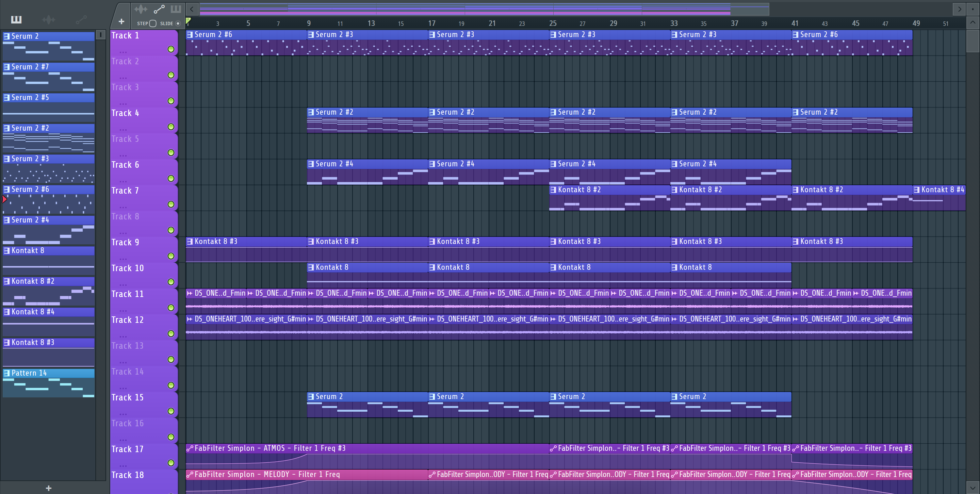Select the Track 18 header
The width and height of the screenshot is (980, 494).
144,482
